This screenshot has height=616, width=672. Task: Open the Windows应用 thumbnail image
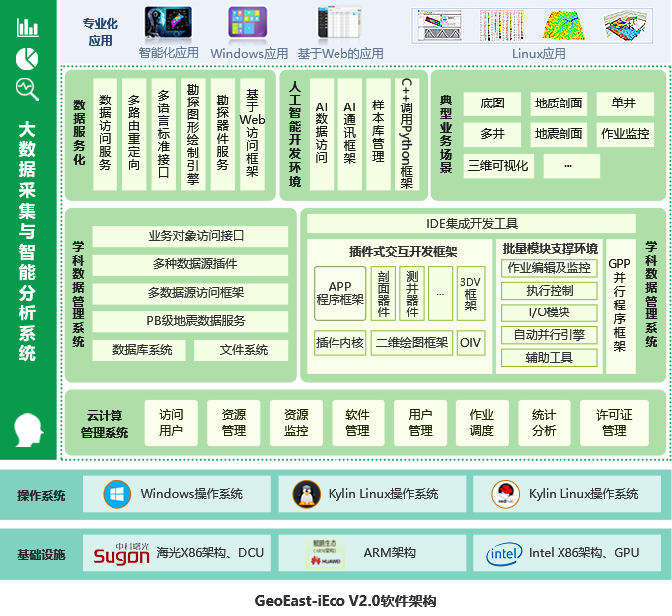(248, 25)
